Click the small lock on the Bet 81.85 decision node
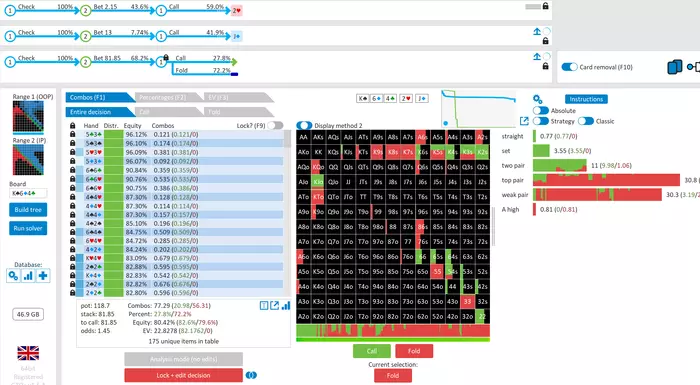700x385 pixels. 166,57
